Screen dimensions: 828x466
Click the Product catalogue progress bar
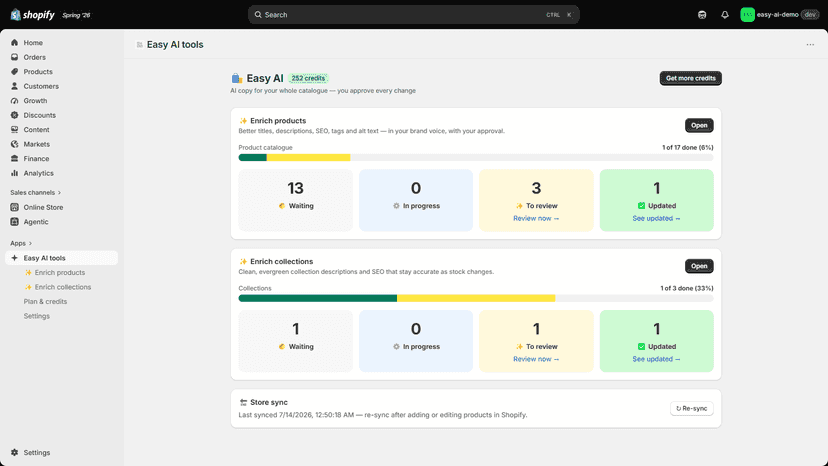tap(476, 157)
